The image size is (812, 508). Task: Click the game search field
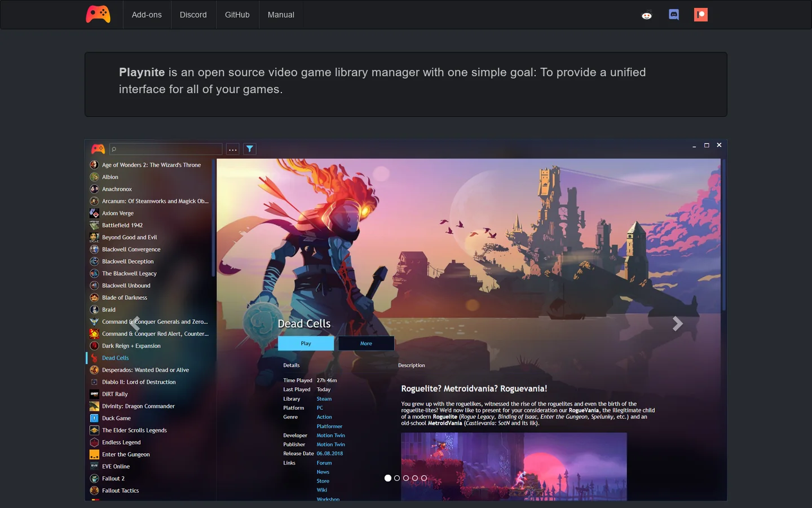[x=166, y=149]
